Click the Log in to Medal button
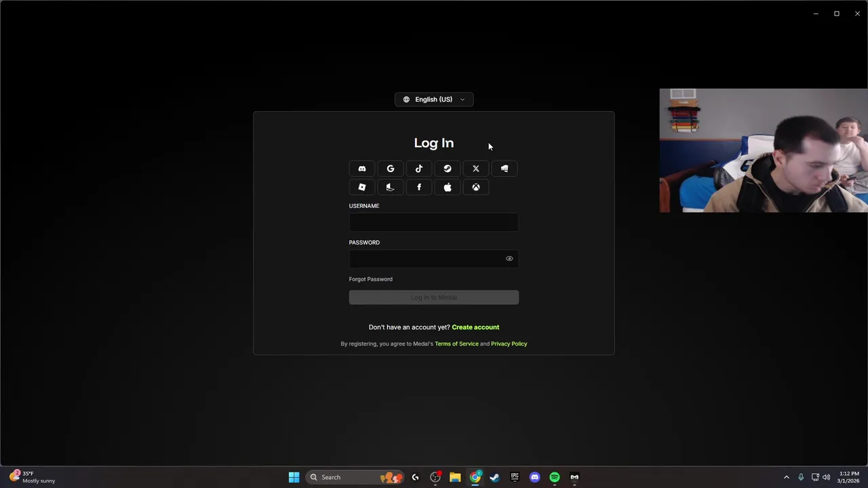Screen dimensions: 868x488 pos(434,298)
